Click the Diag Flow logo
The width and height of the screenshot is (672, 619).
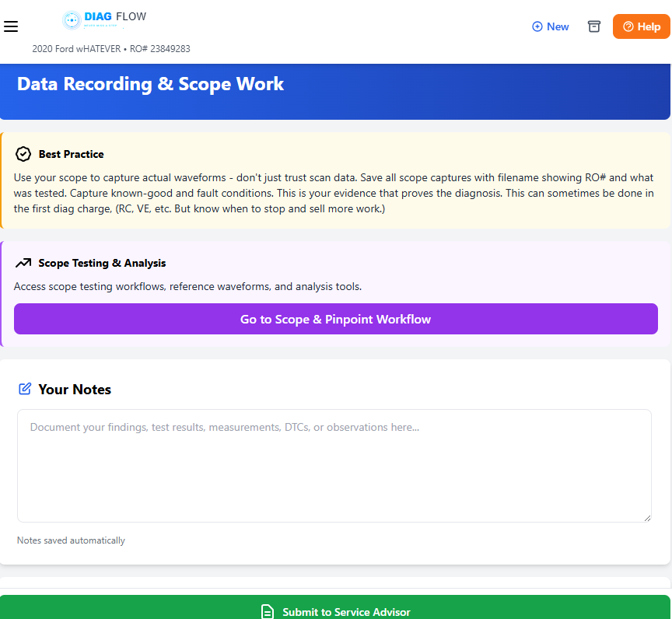coord(103,19)
